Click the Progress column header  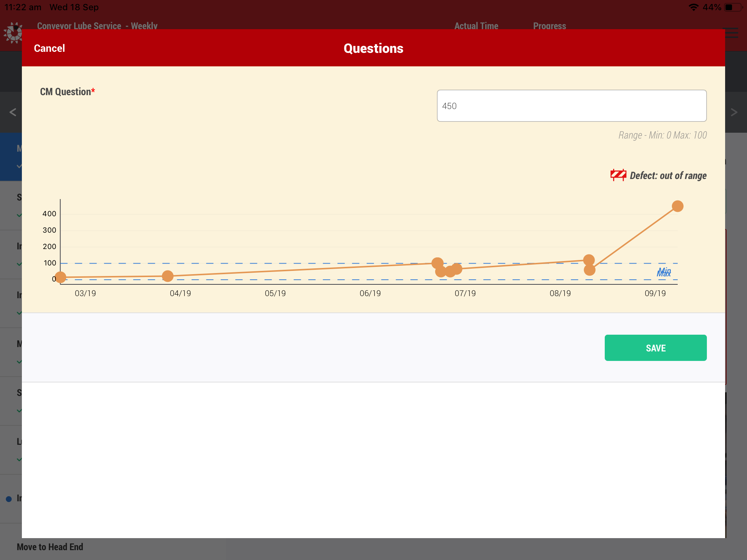tap(549, 26)
